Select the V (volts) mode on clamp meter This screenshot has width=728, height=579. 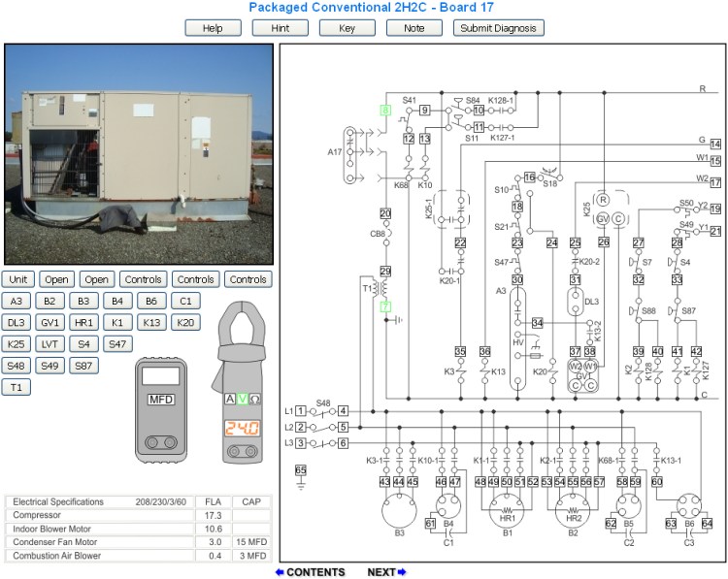[x=242, y=399]
